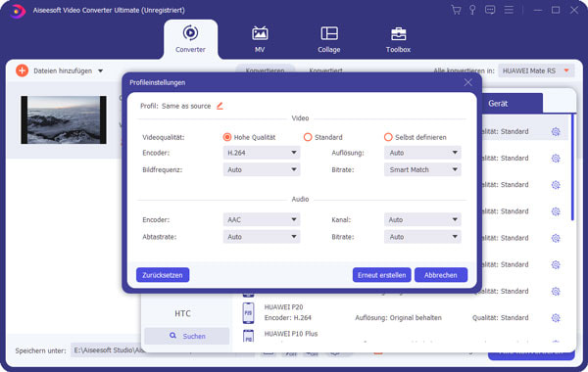Click the orange plus add-files icon
The image size is (588, 372).
point(23,70)
